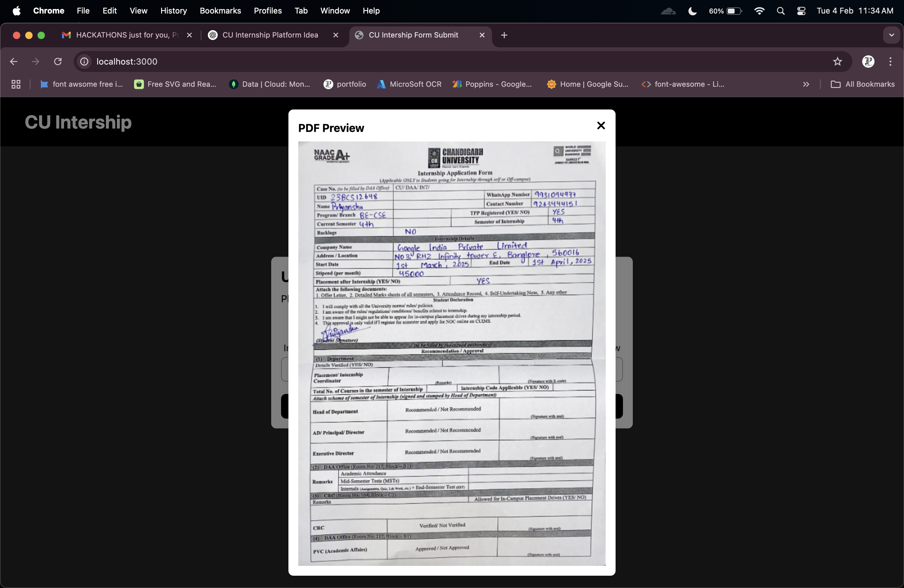This screenshot has width=904, height=588.
Task: Open macOS Control Center toggles
Action: tap(801, 11)
